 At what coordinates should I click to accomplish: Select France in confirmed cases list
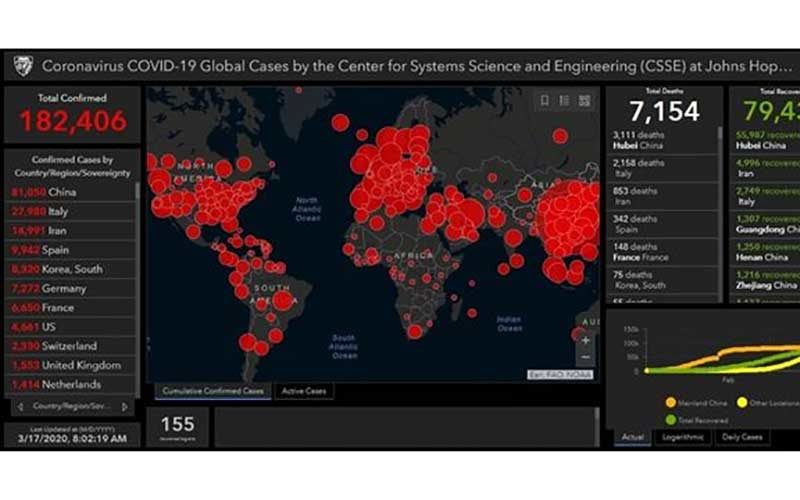71,308
